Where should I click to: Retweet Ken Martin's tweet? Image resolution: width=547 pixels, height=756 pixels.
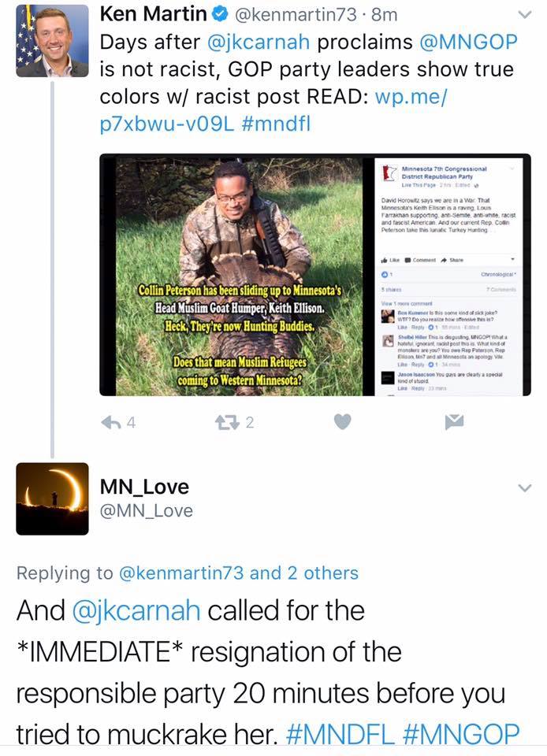(229, 423)
